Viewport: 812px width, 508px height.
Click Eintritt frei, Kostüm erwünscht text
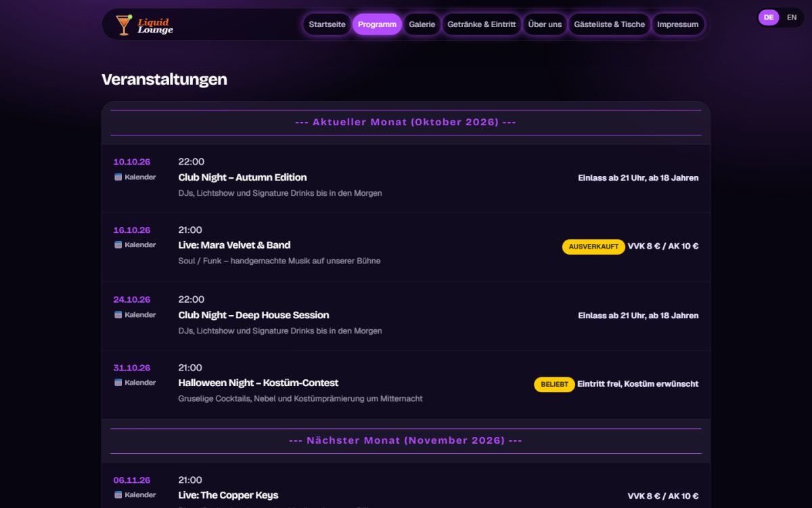[638, 384]
